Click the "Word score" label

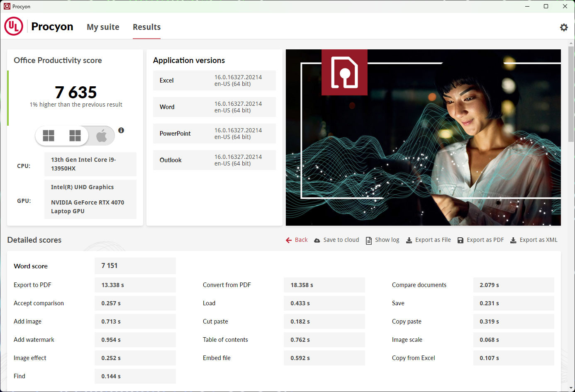(x=31, y=266)
